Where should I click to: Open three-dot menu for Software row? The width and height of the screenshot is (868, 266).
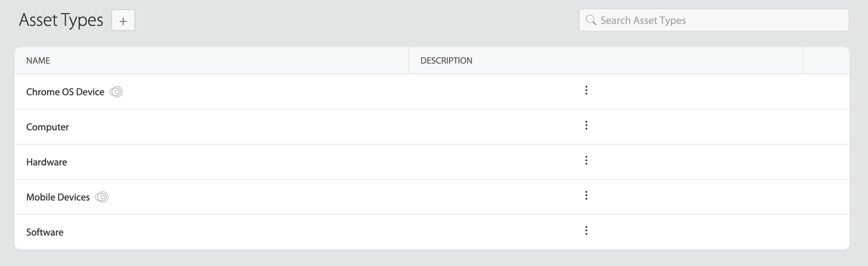tap(586, 230)
